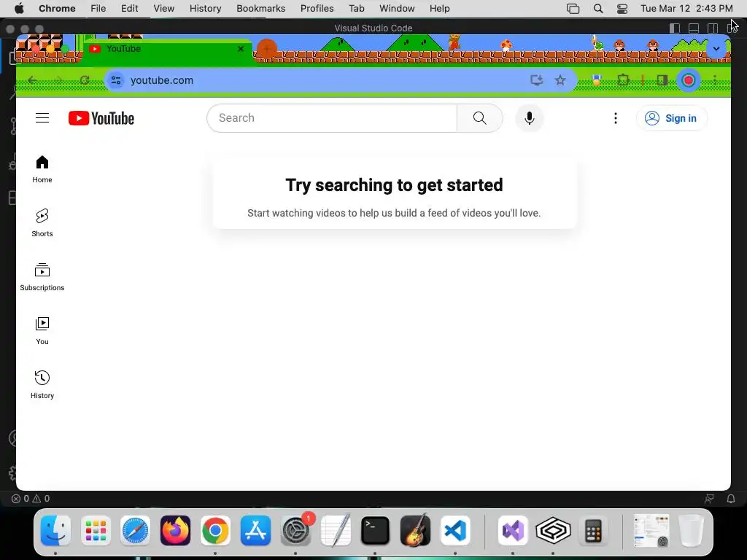Open the Chrome profile avatar
This screenshot has height=560, width=747.
(x=689, y=80)
